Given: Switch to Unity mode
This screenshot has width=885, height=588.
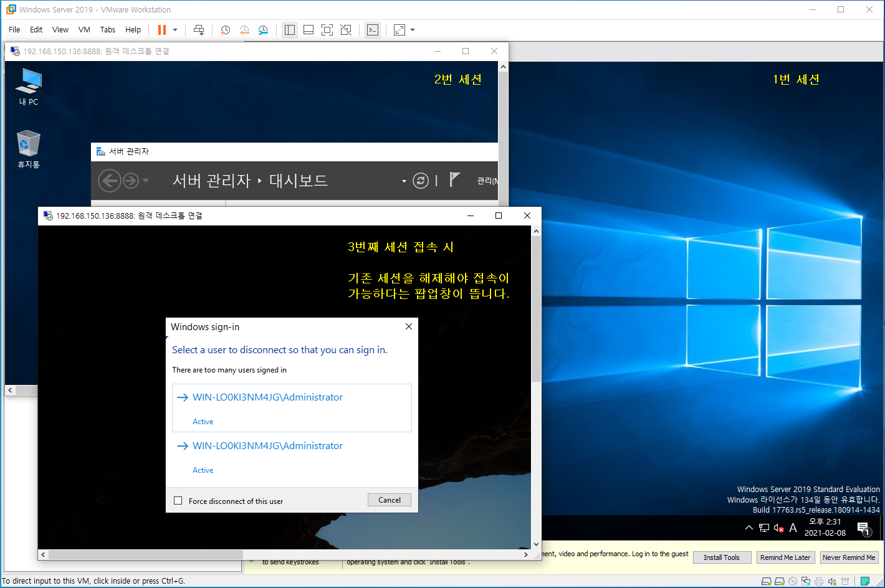Looking at the screenshot, I should point(347,29).
